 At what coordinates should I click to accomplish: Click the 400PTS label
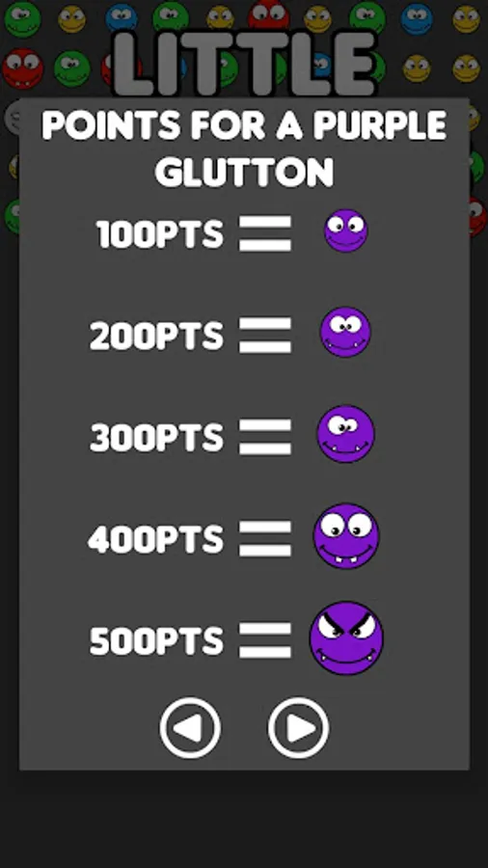tap(155, 540)
